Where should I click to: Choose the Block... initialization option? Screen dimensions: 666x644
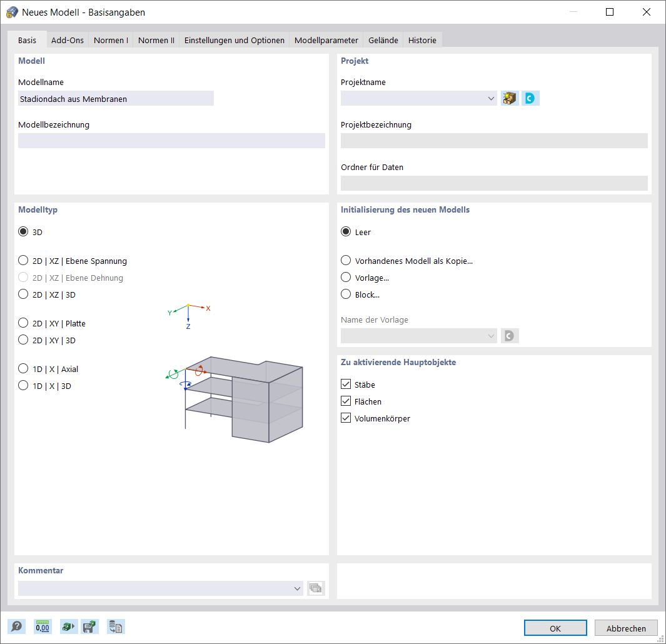tap(346, 294)
